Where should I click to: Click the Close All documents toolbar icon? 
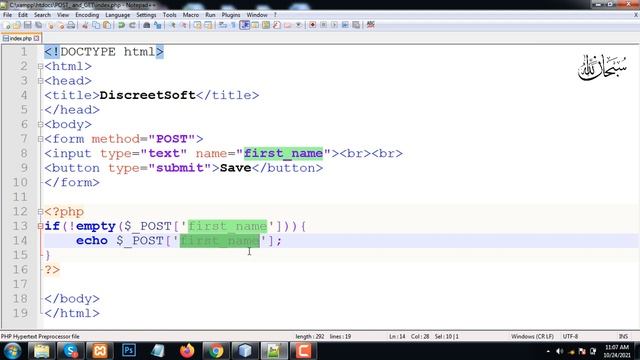60,25
